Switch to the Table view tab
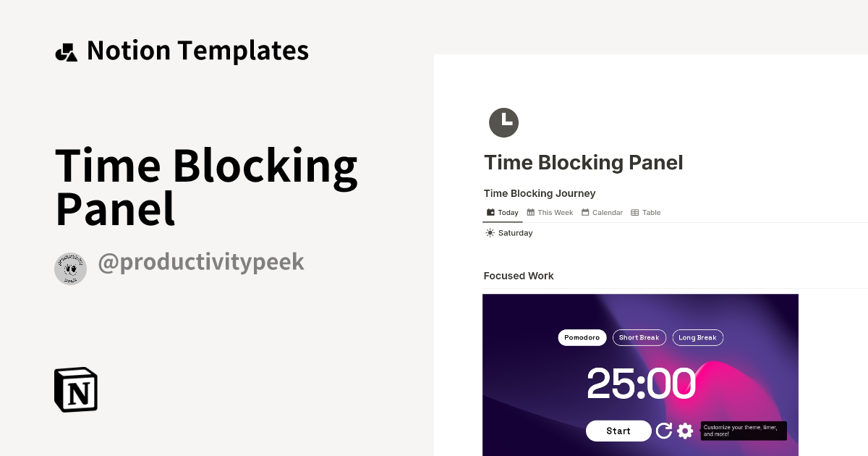This screenshot has height=456, width=868. point(646,212)
